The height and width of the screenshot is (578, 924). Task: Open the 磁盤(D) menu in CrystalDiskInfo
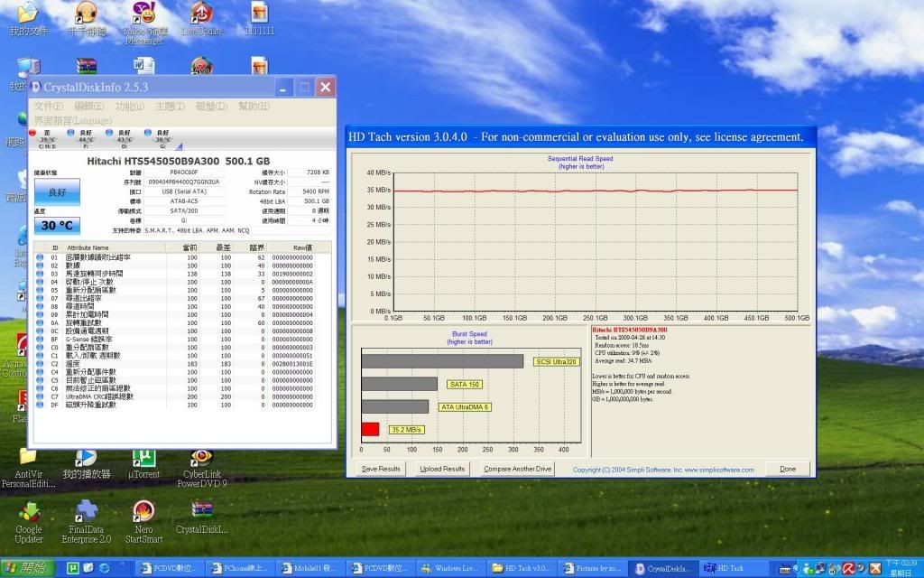pyautogui.click(x=211, y=107)
